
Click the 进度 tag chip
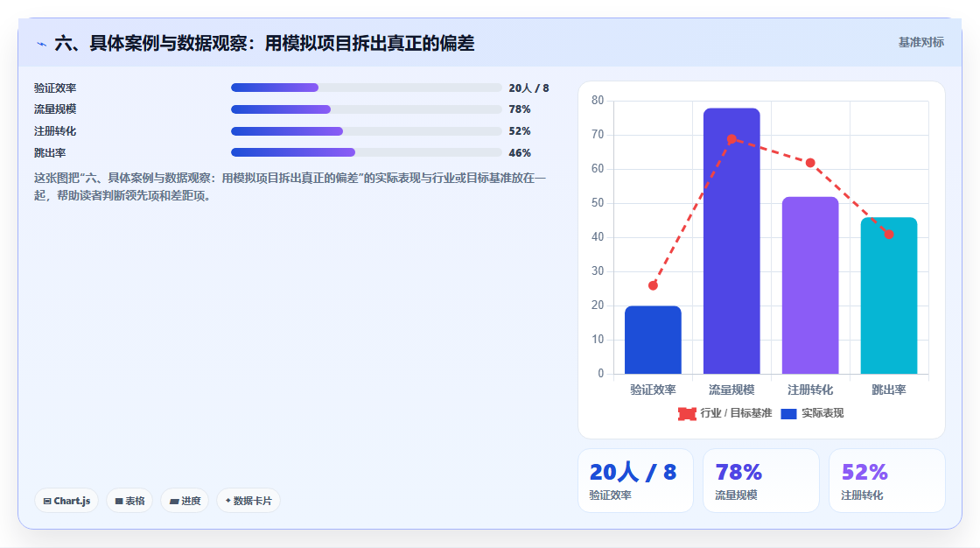pyautogui.click(x=185, y=501)
